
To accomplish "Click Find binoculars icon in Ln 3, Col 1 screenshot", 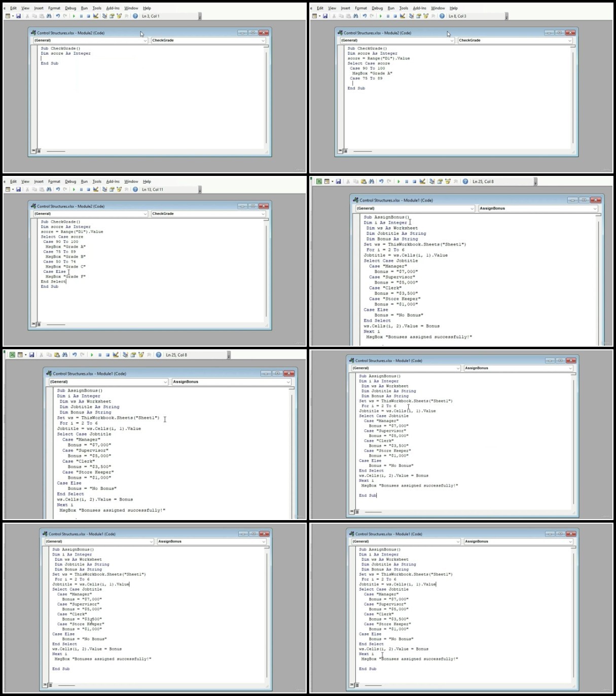I will click(x=49, y=16).
